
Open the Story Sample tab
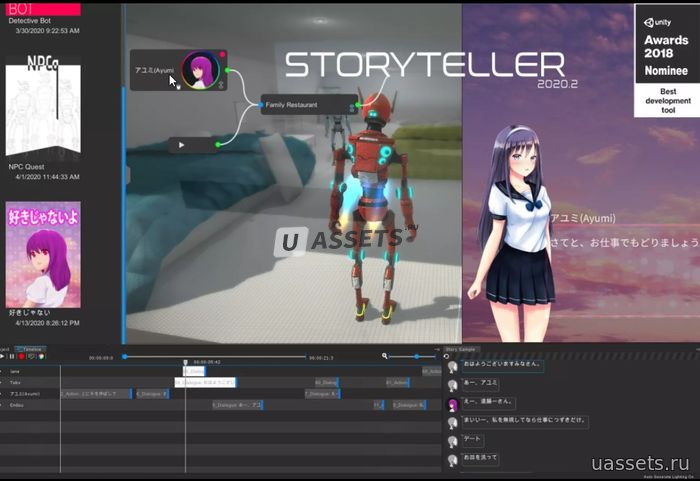pyautogui.click(x=461, y=349)
